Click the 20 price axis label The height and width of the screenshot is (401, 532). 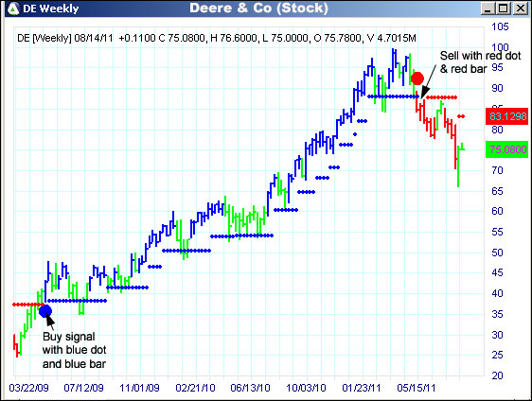[x=497, y=375]
